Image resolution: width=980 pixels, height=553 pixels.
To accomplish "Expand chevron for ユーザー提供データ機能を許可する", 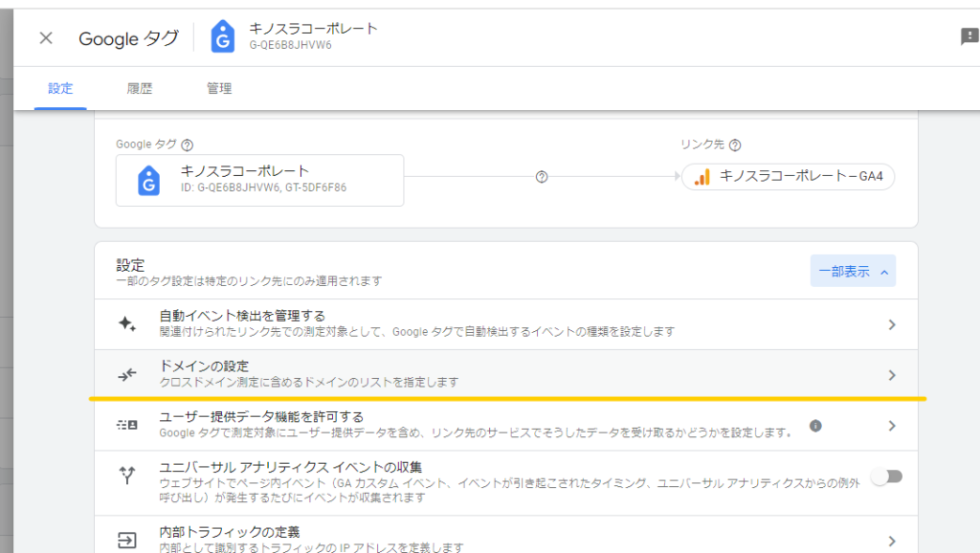I will [x=892, y=426].
